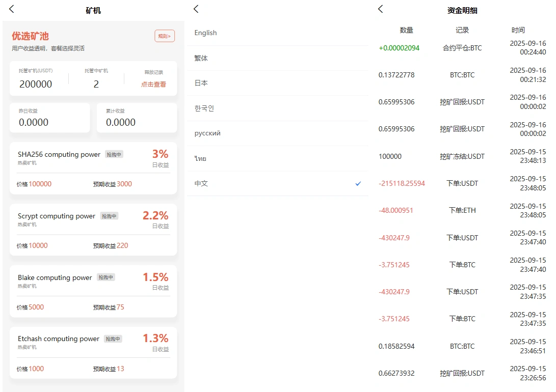
Task: Tap the back arrow on the 资金明细 page
Action: 381,9
